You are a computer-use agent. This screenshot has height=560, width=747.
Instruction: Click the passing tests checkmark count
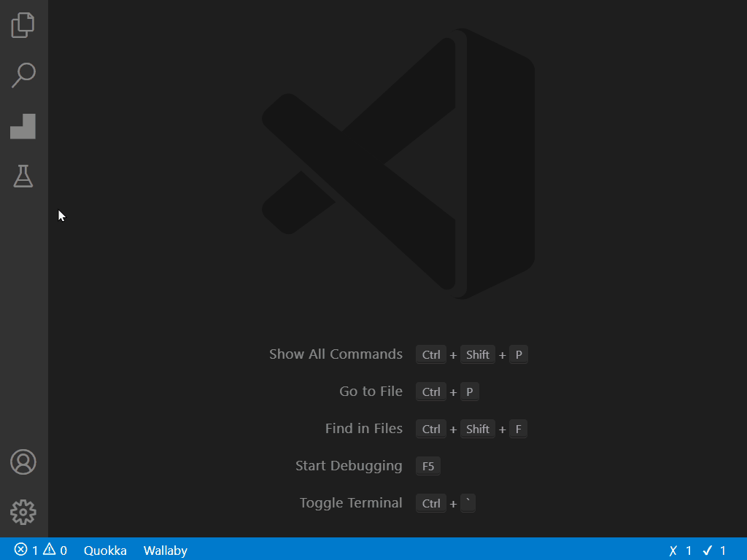click(714, 551)
